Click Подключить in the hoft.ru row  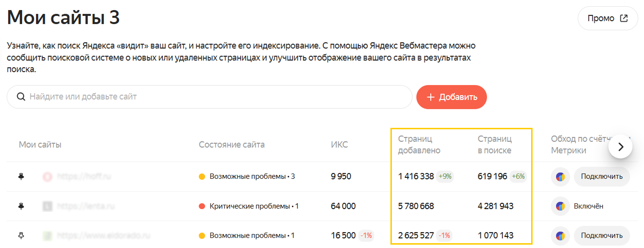pyautogui.click(x=601, y=176)
